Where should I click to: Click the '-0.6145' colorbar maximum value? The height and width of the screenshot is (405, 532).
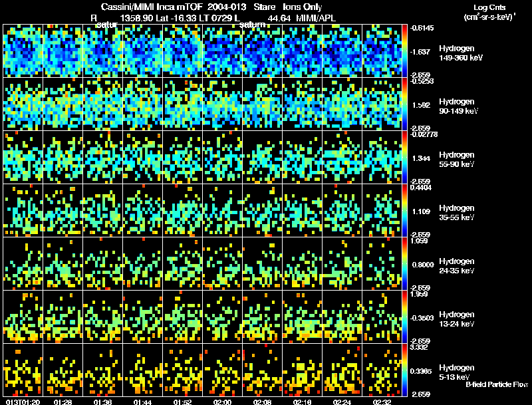(422, 28)
